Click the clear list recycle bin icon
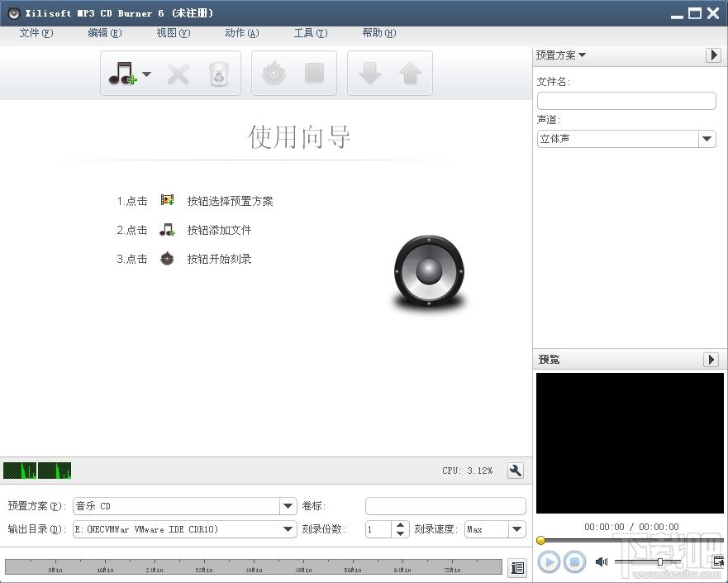 point(219,74)
